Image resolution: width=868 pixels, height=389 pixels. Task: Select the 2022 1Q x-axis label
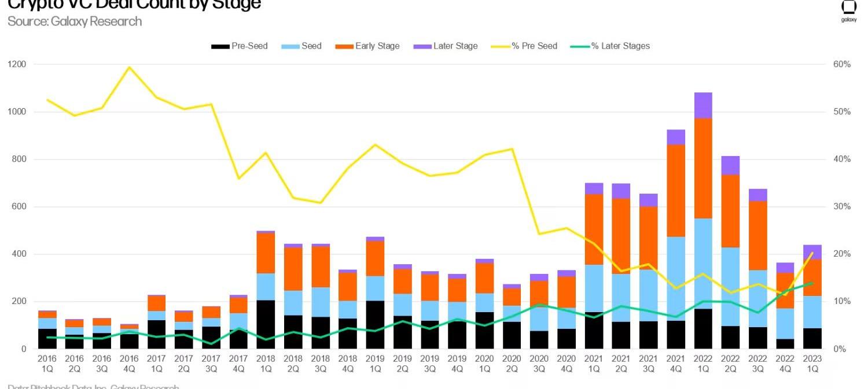[703, 364]
